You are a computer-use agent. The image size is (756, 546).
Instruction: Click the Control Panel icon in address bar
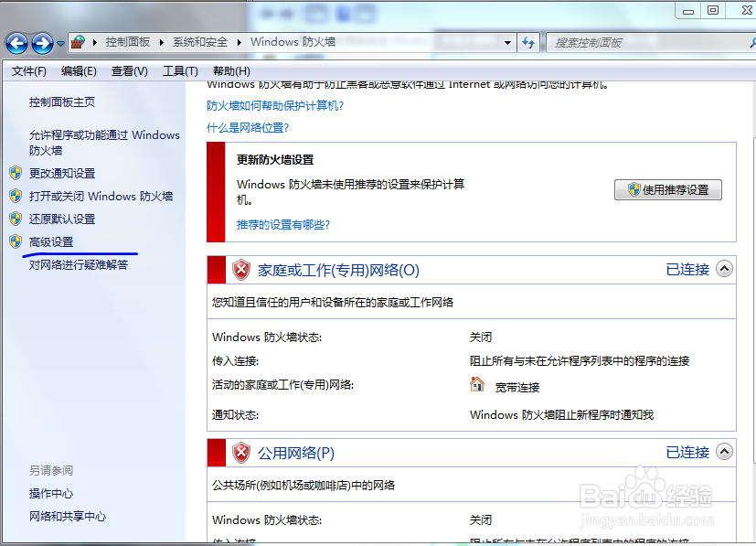[x=78, y=42]
